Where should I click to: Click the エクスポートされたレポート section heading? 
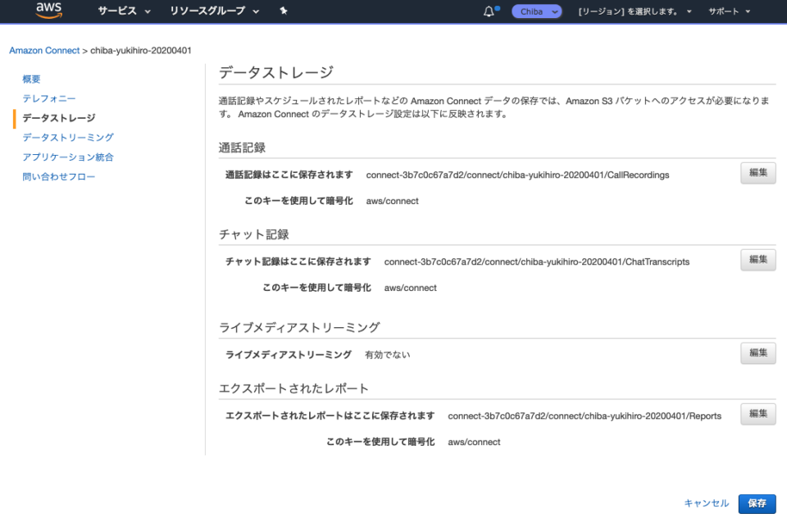pyautogui.click(x=293, y=389)
